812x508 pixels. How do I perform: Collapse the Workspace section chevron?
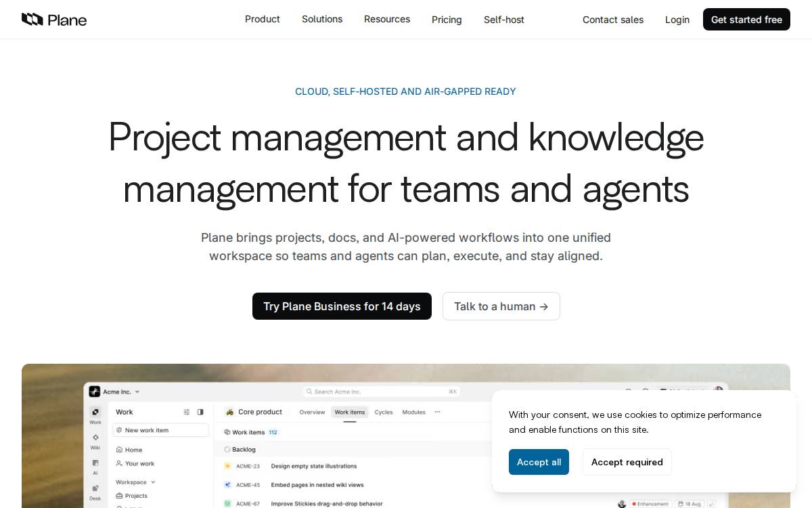click(153, 482)
